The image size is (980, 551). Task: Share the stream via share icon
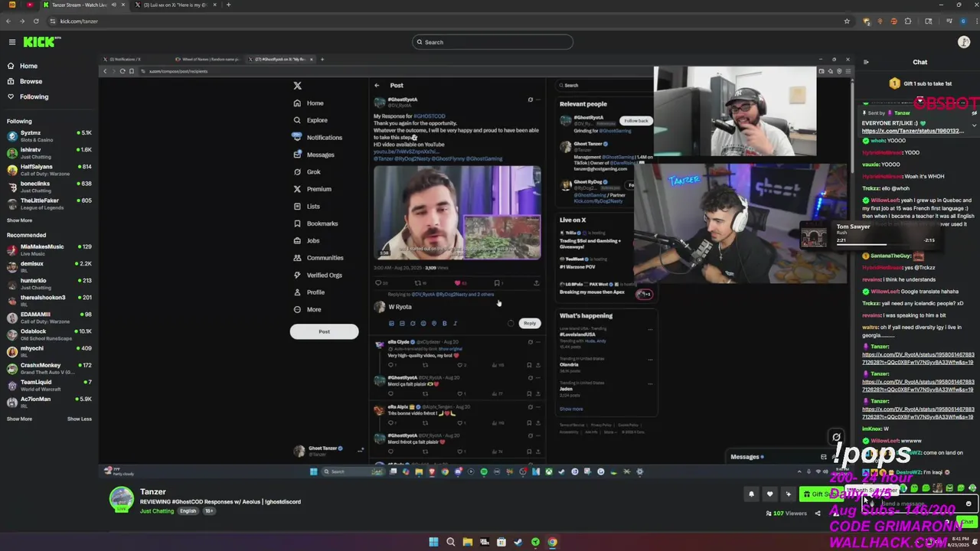(x=818, y=514)
